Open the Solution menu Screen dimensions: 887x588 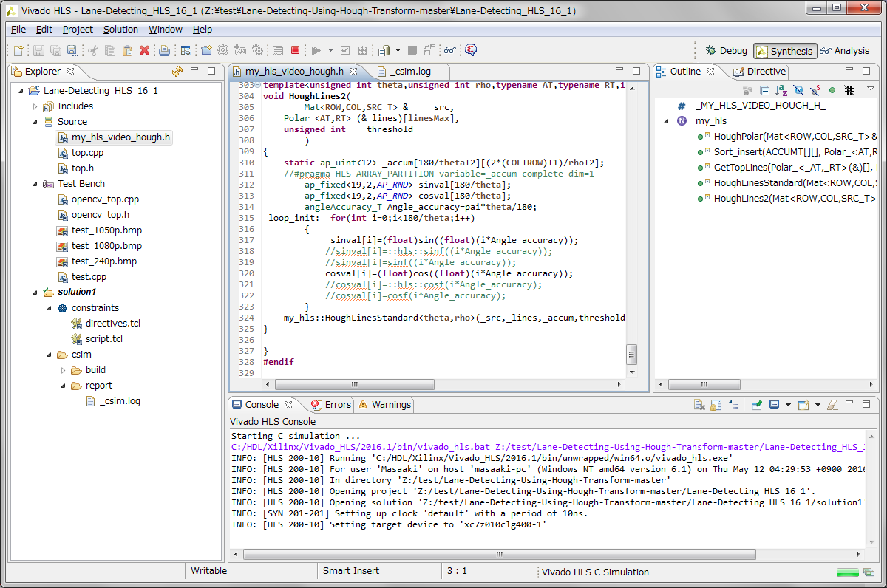120,30
